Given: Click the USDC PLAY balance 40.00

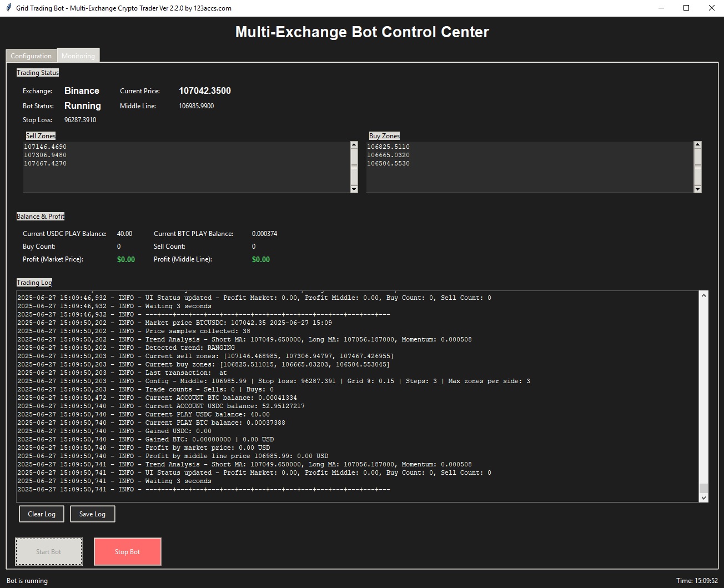Looking at the screenshot, I should tap(124, 233).
